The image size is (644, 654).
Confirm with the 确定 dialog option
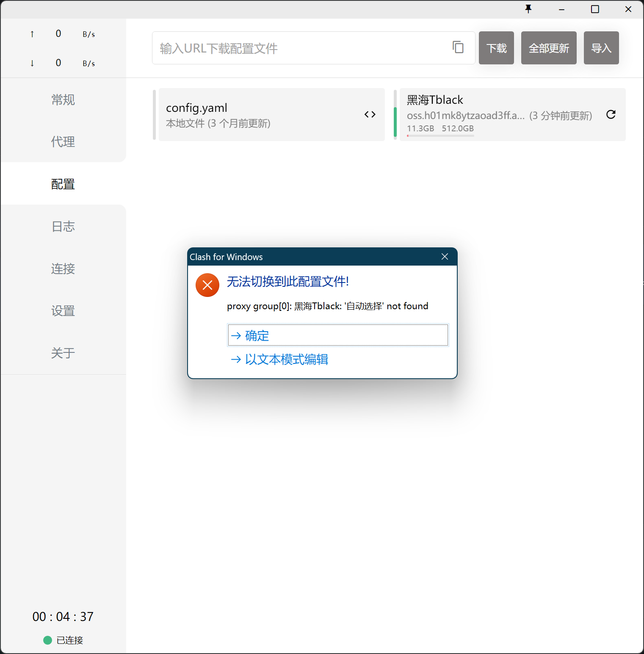point(337,335)
